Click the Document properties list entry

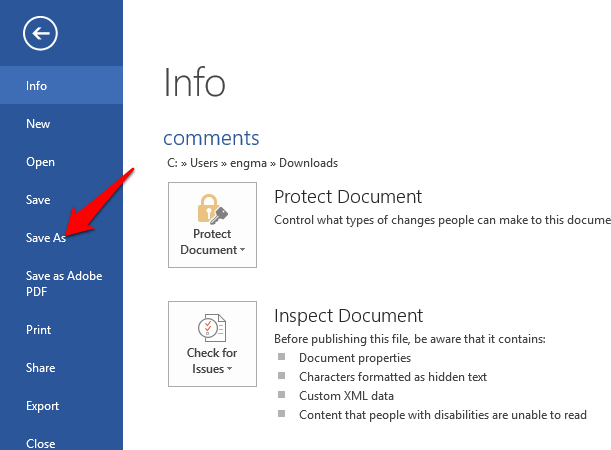(x=355, y=358)
